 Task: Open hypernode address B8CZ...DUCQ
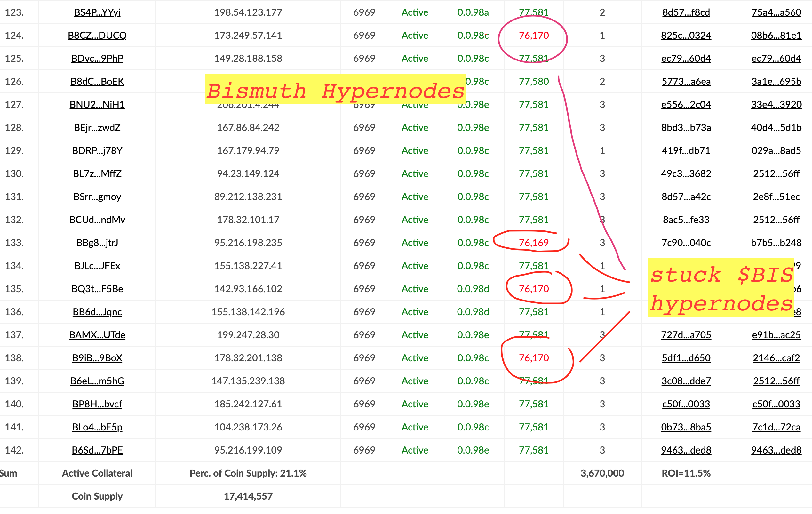[97, 36]
